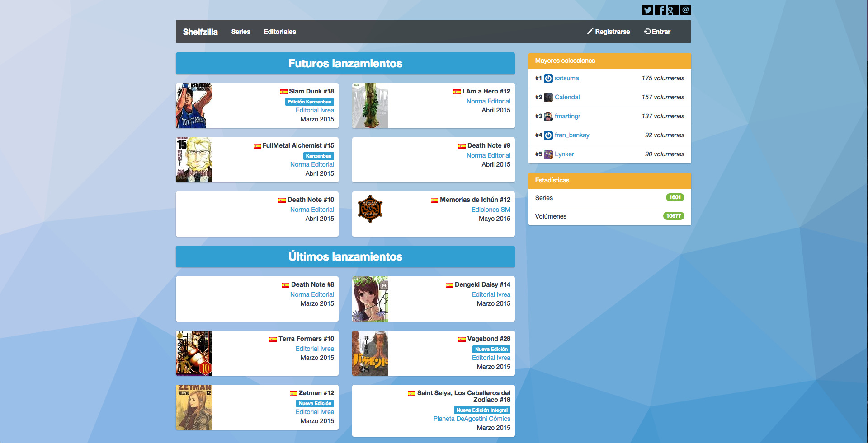Open I Am a Hero #12 cover thumbnail
Screen dimensions: 868x443
point(370,106)
